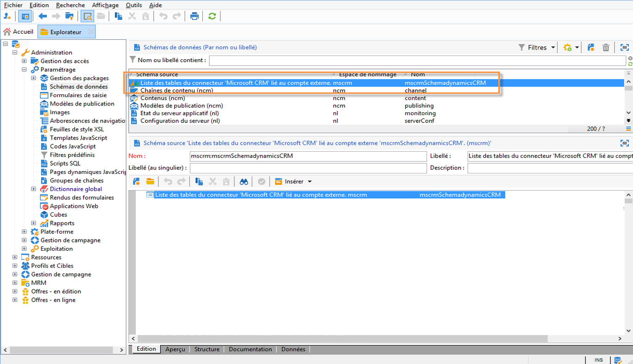
Task: Click the 'Libellé (au singulier)' input field
Action: pos(308,168)
